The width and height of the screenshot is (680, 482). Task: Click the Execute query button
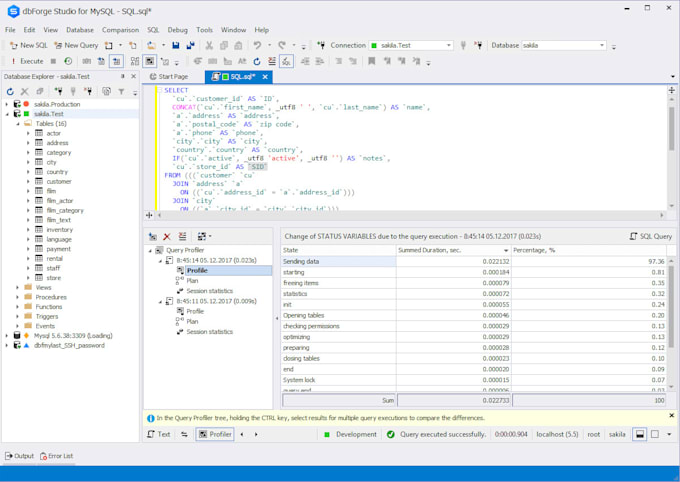tap(27, 61)
